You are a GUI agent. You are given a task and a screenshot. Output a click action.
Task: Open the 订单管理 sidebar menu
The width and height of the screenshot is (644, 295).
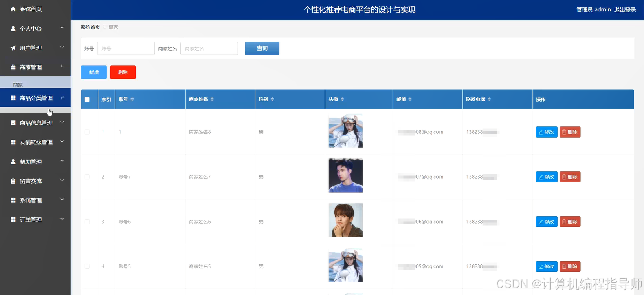click(35, 220)
